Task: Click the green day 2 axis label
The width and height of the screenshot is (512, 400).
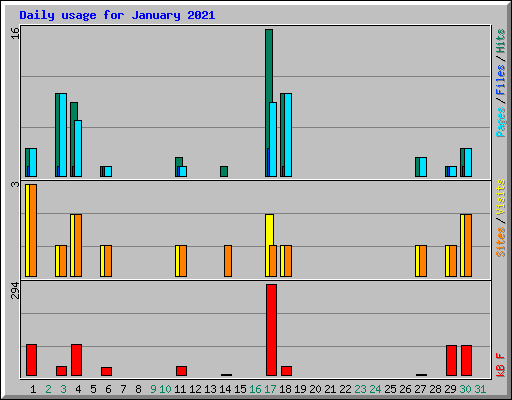Action: (x=48, y=389)
